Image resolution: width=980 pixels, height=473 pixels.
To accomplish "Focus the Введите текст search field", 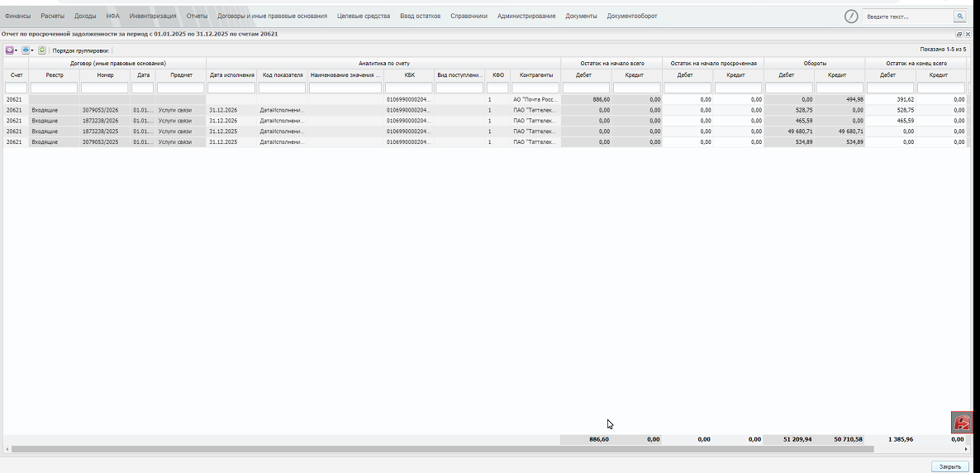I will pyautogui.click(x=907, y=17).
